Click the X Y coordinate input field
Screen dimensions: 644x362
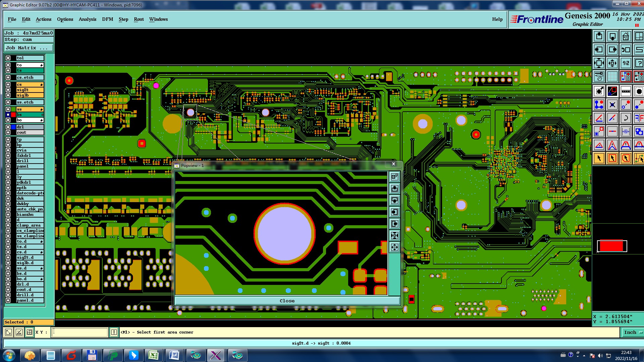[x=80, y=332]
